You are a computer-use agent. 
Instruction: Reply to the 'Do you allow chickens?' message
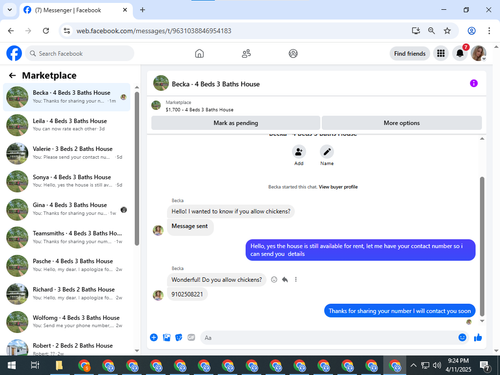(285, 280)
